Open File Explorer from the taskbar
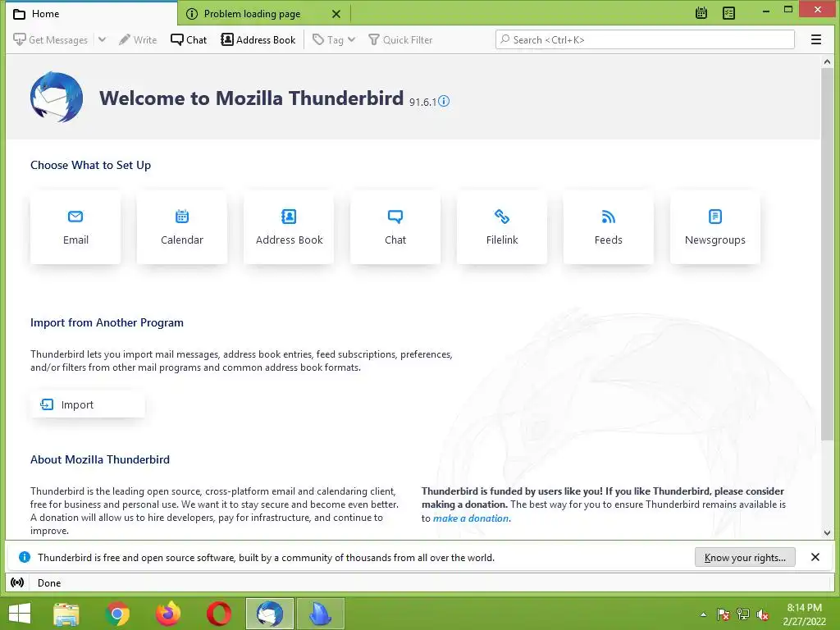Screen dimensions: 840x630 [x=66, y=614]
